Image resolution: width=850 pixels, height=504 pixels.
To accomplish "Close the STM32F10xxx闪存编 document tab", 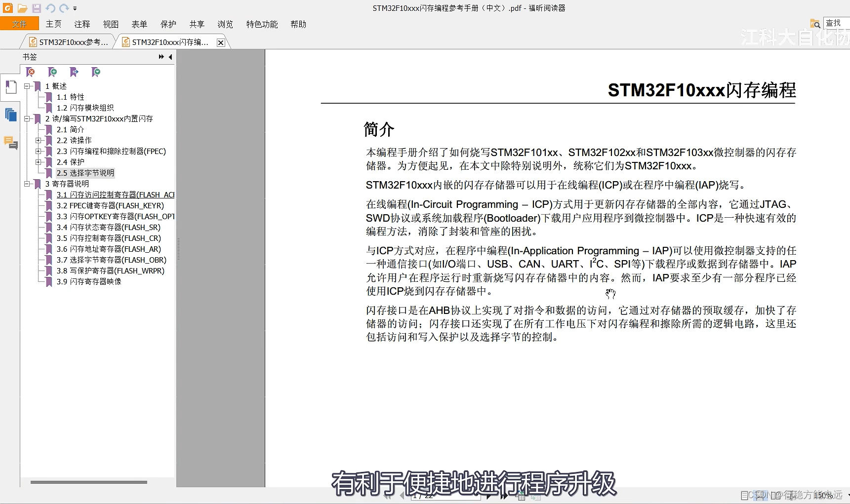I will 221,42.
